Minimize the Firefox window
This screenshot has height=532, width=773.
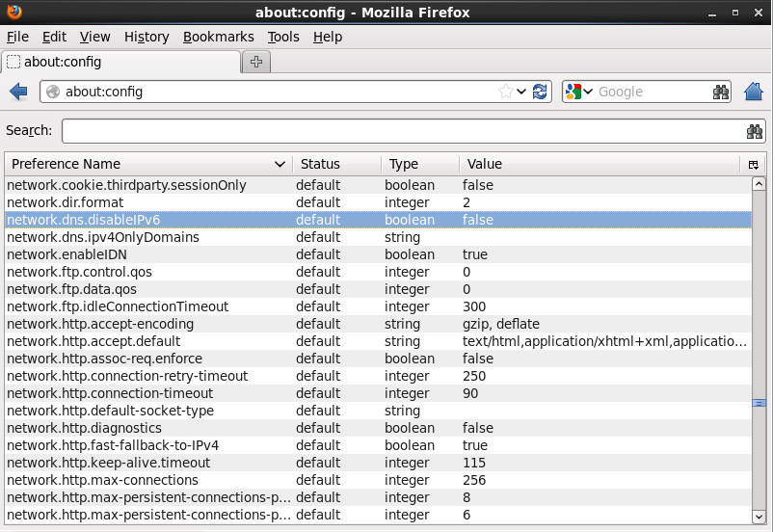(712, 13)
